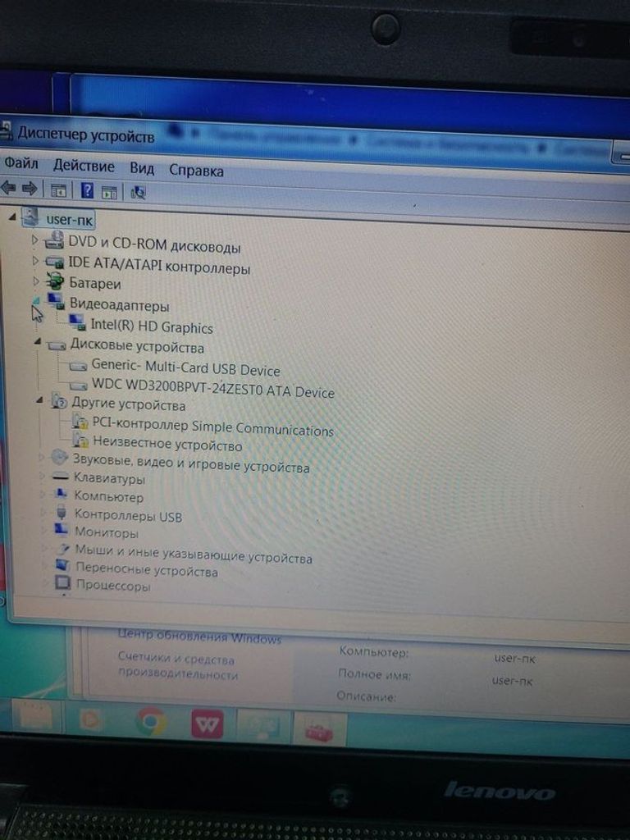Click the PCI-контроллер warning icon
The width and height of the screenshot is (630, 840).
coord(80,422)
